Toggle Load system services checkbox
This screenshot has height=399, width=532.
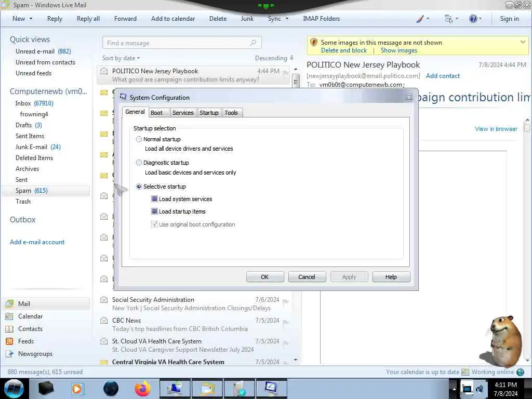[x=154, y=199]
